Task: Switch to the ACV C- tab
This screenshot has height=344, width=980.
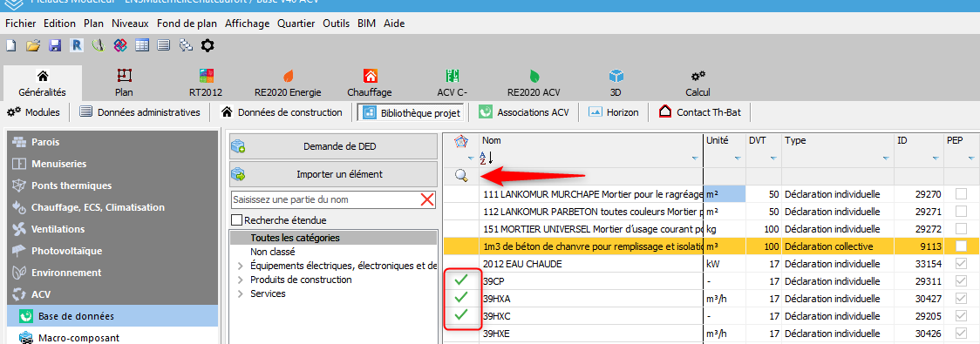Action: tap(453, 83)
